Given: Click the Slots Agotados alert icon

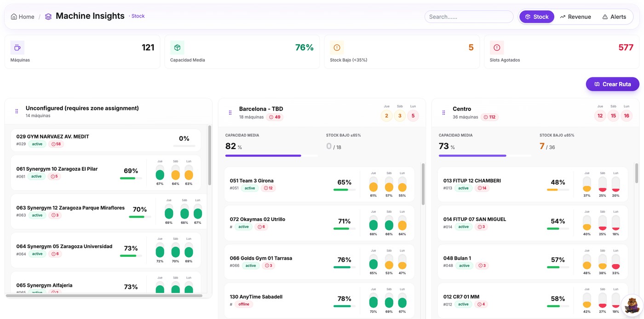Looking at the screenshot, I should [x=497, y=47].
